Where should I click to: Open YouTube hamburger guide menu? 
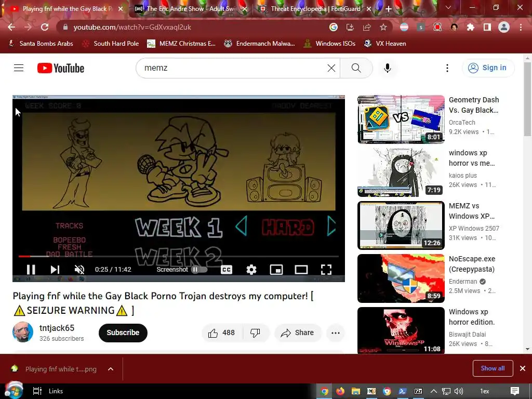(19, 68)
